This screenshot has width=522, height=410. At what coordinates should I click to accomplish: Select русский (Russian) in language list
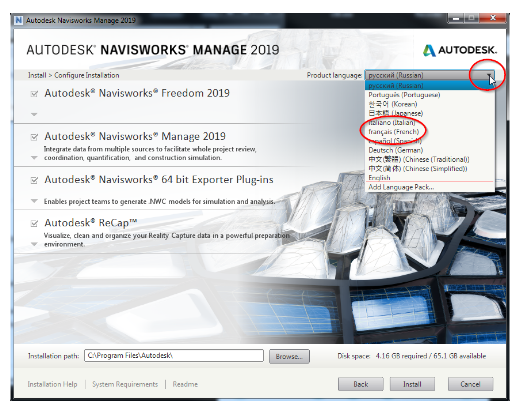tap(430, 86)
